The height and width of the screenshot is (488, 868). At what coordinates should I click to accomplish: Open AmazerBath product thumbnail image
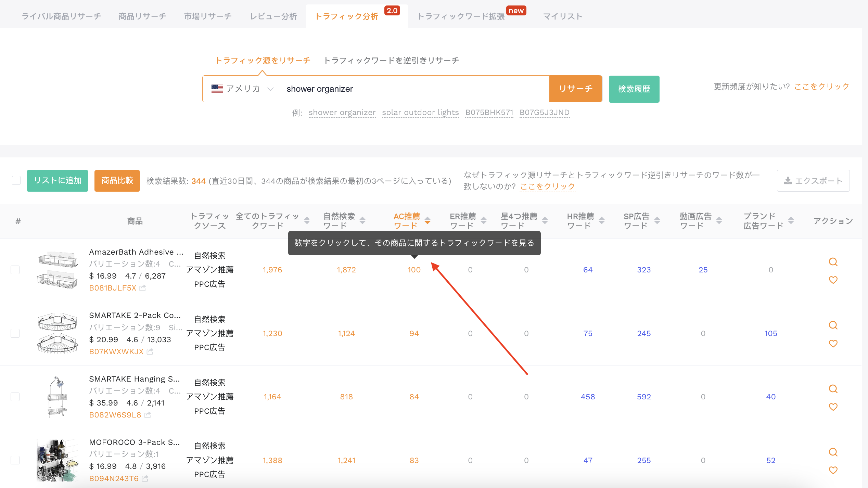pos(58,270)
